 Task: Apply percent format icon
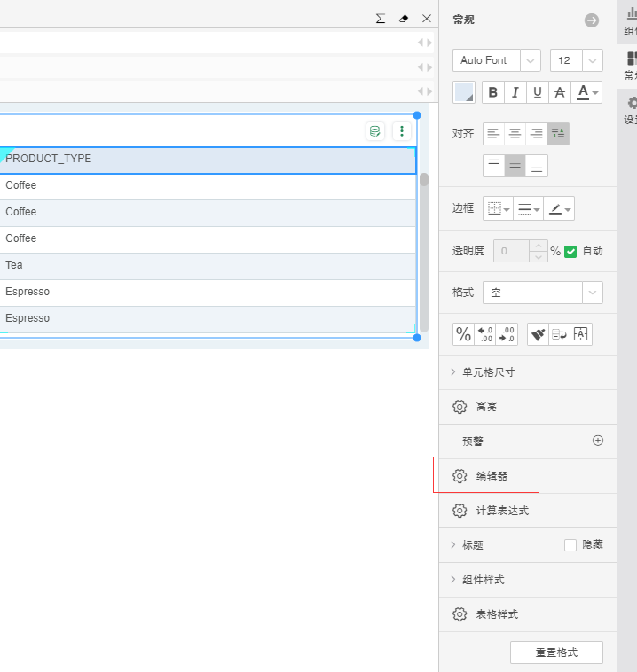pos(463,334)
